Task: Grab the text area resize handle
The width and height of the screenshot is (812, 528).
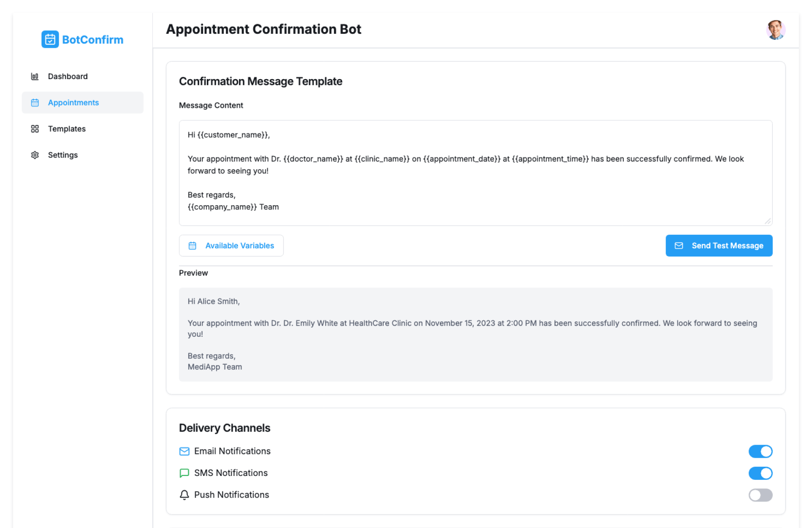Action: tap(768, 221)
